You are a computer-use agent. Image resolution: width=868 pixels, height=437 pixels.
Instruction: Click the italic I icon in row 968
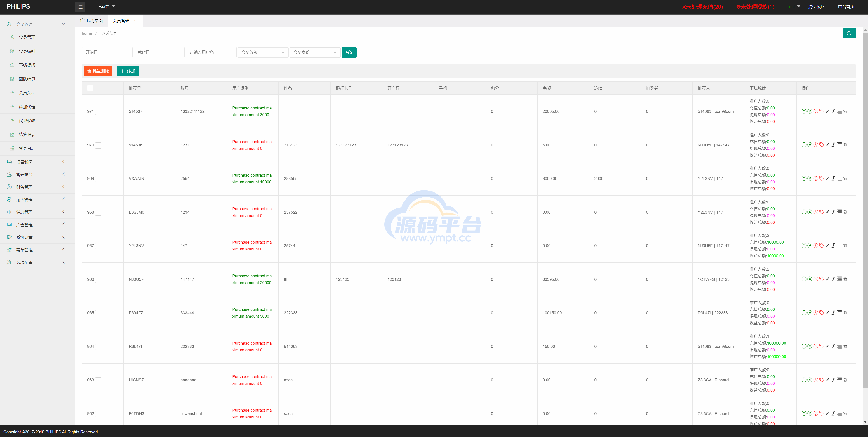pyautogui.click(x=833, y=212)
